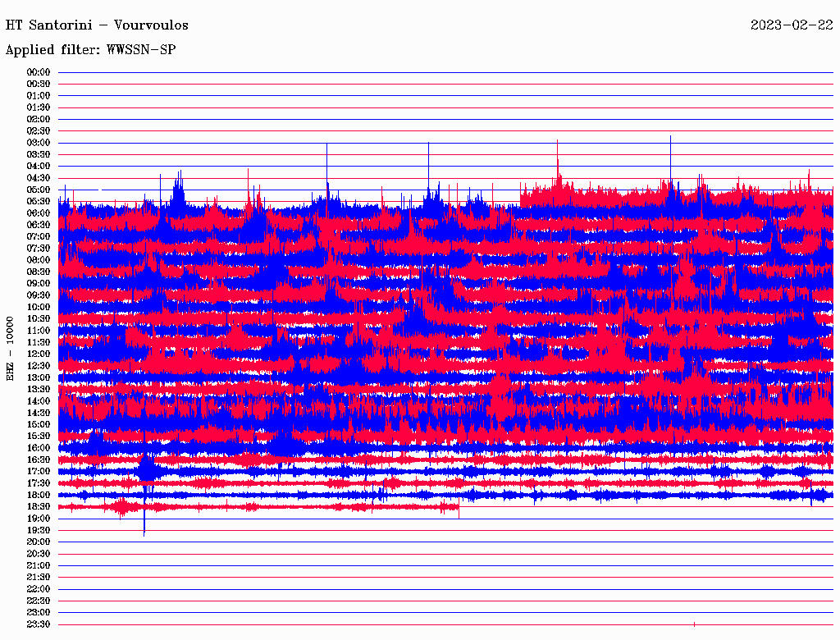Viewport: 840px width, 640px height.
Task: Select the 01:30 time label
Action: pos(39,107)
